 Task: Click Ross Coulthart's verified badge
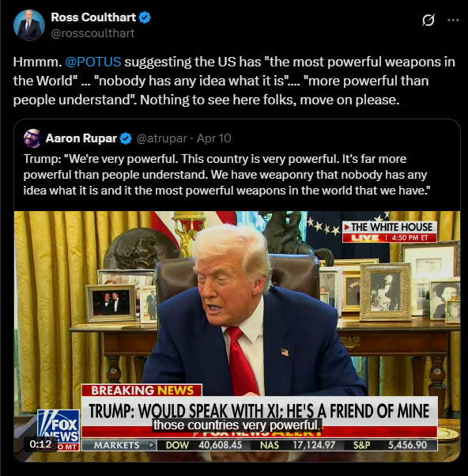(x=145, y=17)
